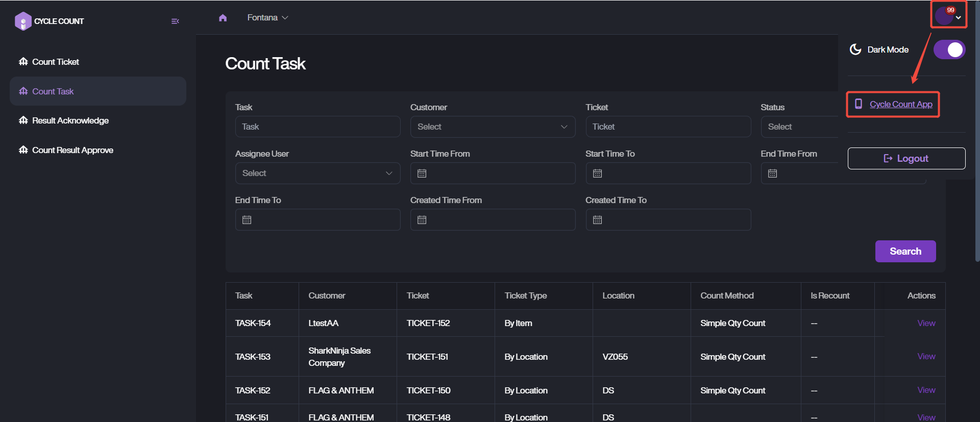Image resolution: width=980 pixels, height=422 pixels.
Task: Click the Search button
Action: pyautogui.click(x=905, y=251)
